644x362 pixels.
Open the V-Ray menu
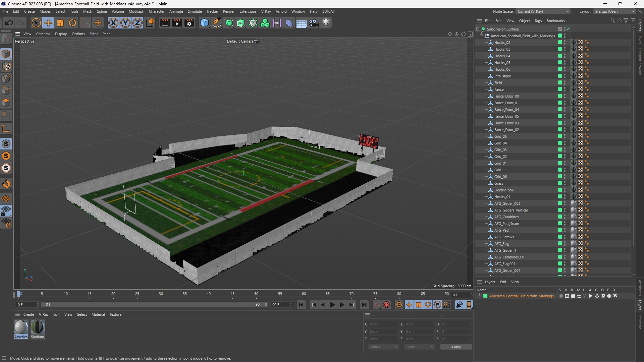coord(266,11)
